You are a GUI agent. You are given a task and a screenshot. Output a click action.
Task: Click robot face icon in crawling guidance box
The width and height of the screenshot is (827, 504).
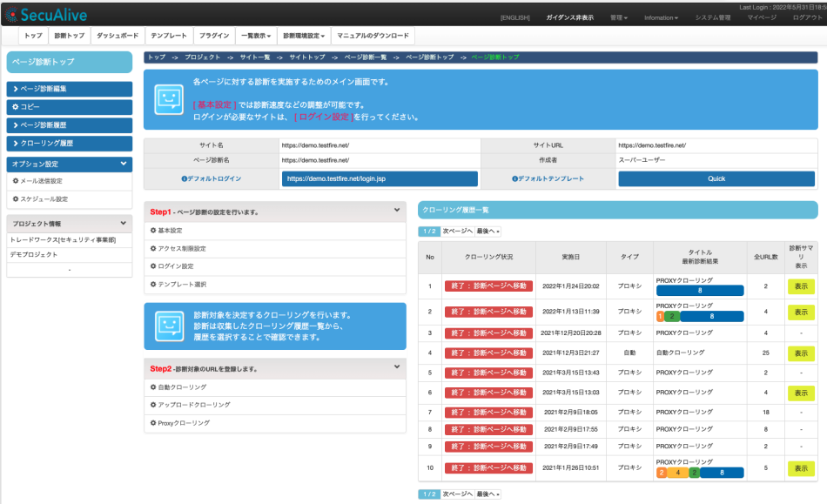click(169, 326)
